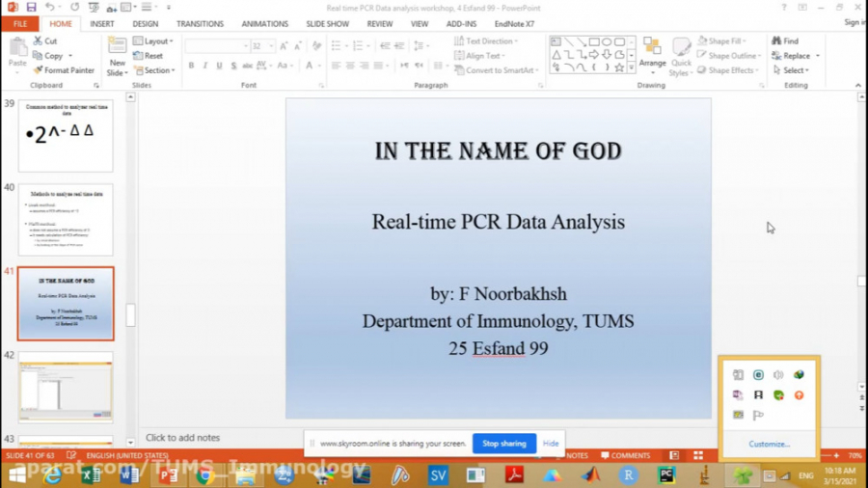Click the Cut scissors button
The width and height of the screenshot is (868, 488).
[x=45, y=41]
